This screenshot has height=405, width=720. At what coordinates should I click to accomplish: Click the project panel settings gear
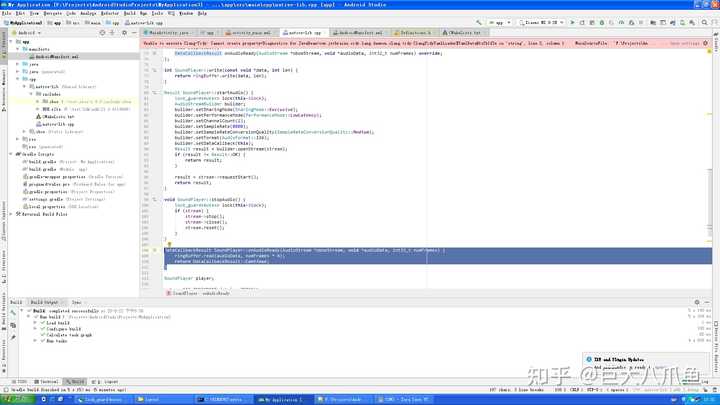(x=124, y=33)
